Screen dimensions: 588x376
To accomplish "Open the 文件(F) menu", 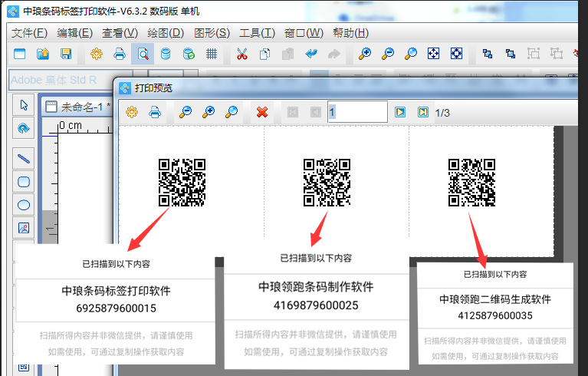I will (x=30, y=33).
